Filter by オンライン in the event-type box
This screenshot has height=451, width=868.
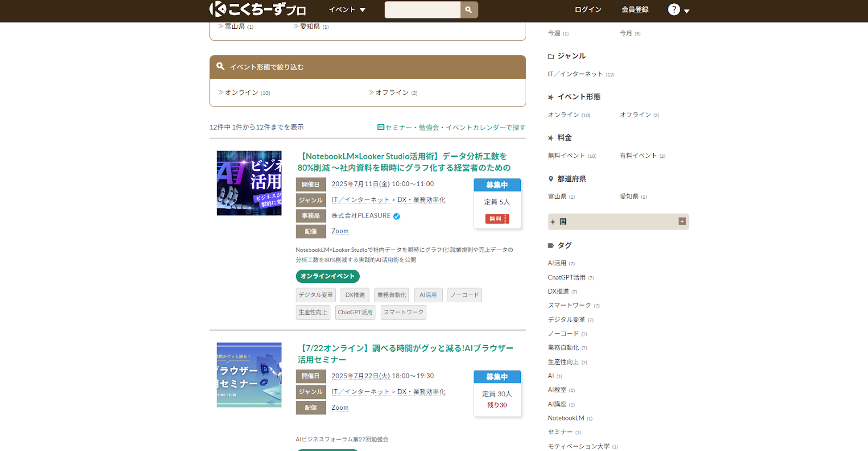241,93
